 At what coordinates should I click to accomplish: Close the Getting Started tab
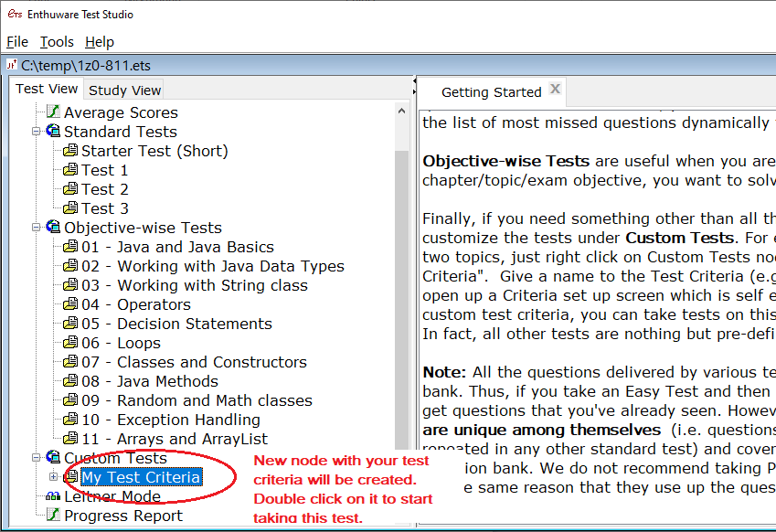click(x=554, y=90)
